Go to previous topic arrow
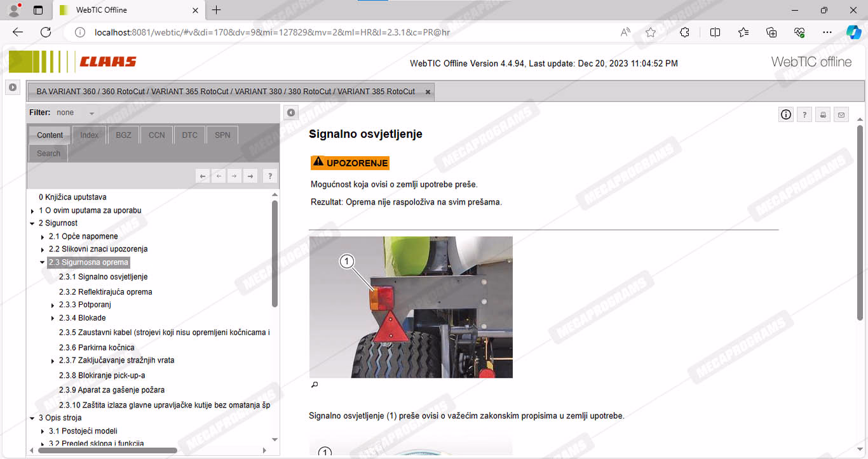The image size is (868, 459). pos(219,176)
